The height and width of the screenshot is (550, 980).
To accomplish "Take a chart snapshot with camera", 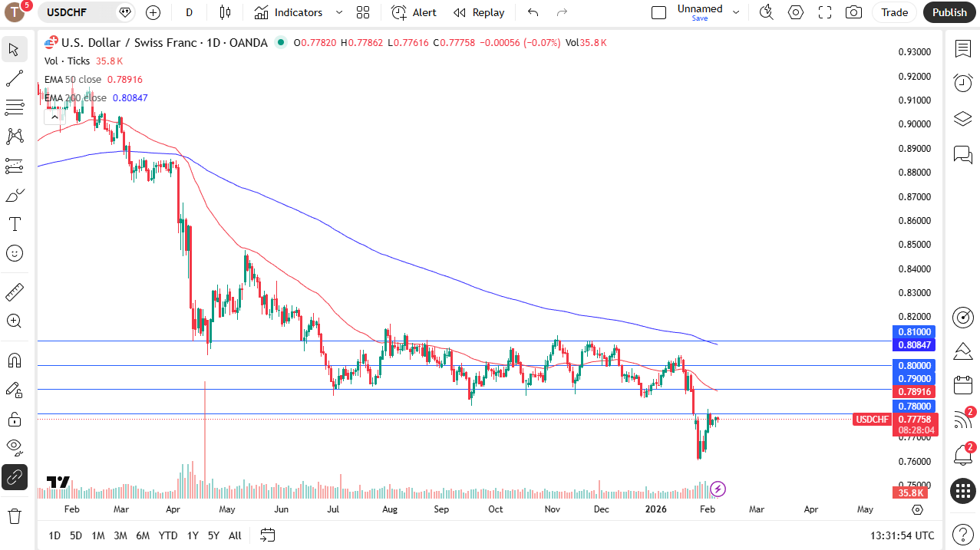I will coord(853,12).
